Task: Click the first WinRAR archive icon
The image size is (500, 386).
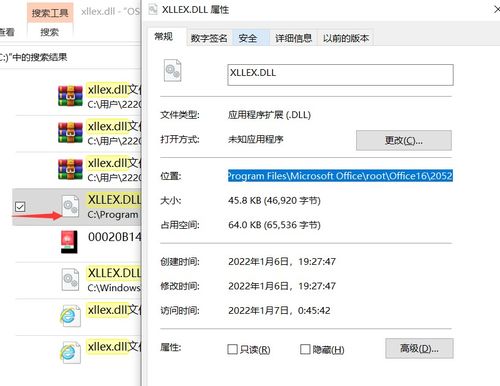Action: pyautogui.click(x=70, y=96)
